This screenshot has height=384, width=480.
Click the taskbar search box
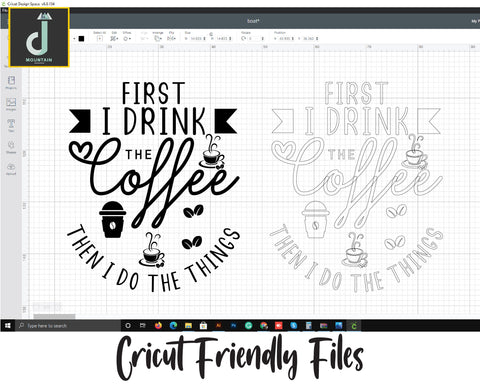(x=68, y=325)
